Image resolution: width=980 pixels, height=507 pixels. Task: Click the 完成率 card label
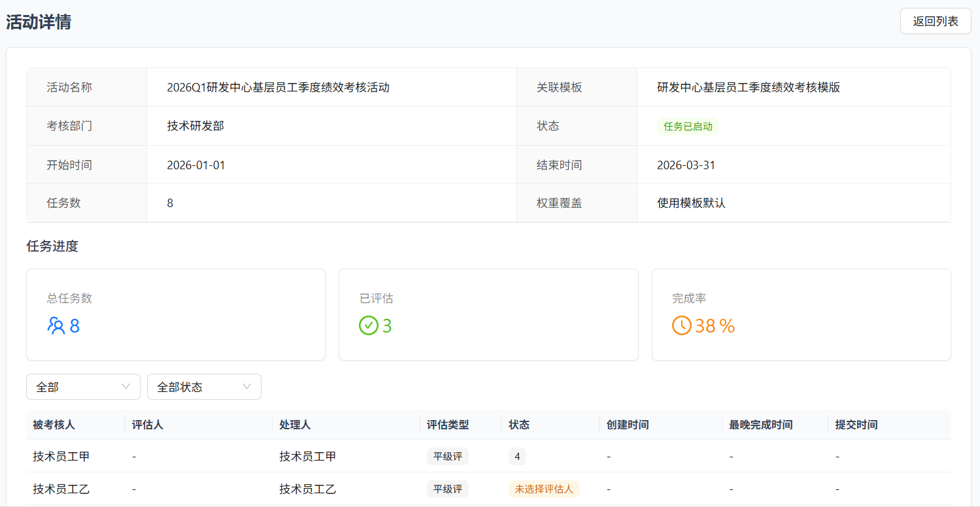(x=689, y=299)
